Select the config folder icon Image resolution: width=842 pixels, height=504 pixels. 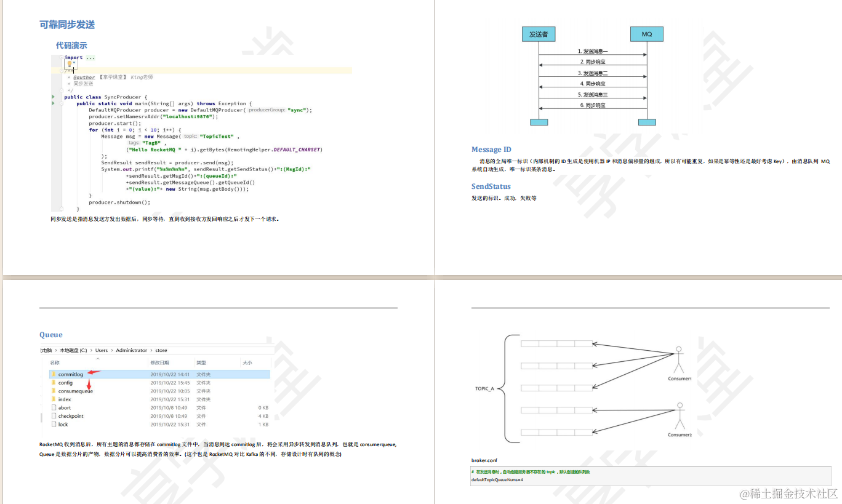[x=54, y=383]
